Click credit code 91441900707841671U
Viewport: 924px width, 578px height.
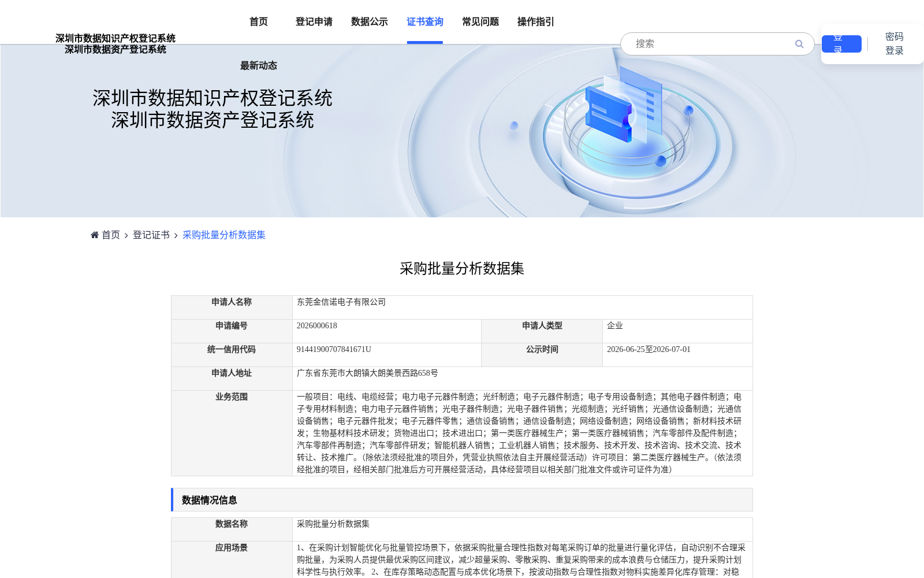click(x=334, y=349)
